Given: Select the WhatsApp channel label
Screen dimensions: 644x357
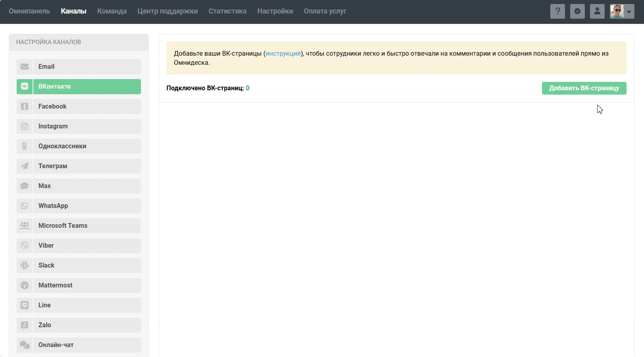Looking at the screenshot, I should pos(53,206).
